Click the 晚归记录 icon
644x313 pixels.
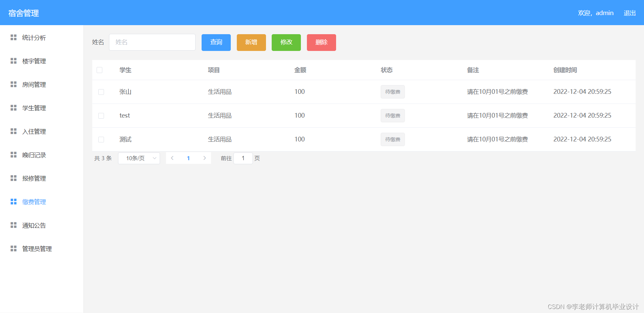coord(13,155)
